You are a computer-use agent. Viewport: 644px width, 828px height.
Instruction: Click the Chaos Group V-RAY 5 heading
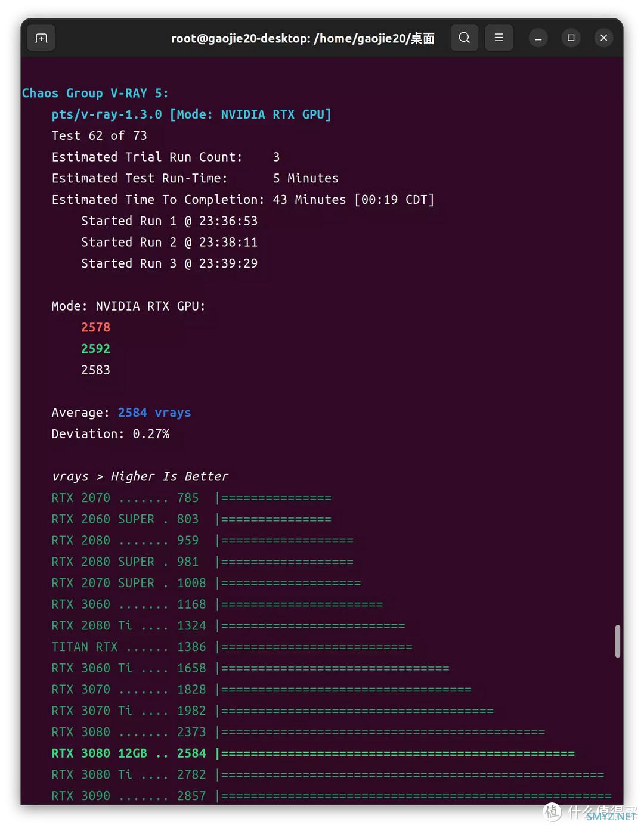click(95, 93)
